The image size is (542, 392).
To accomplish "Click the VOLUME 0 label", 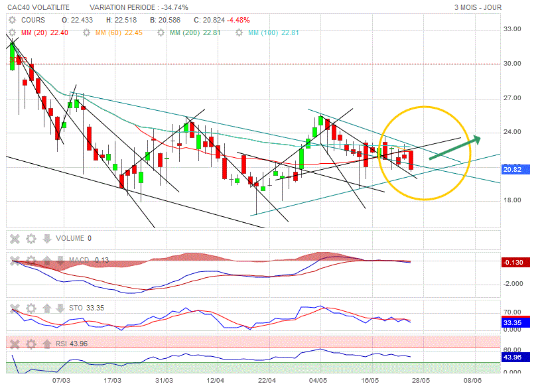I will (74, 239).
